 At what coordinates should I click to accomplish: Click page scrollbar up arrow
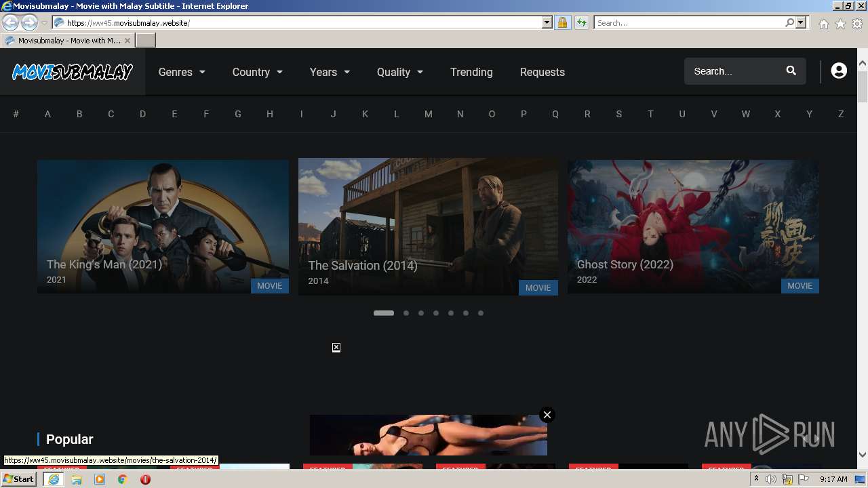pyautogui.click(x=863, y=64)
